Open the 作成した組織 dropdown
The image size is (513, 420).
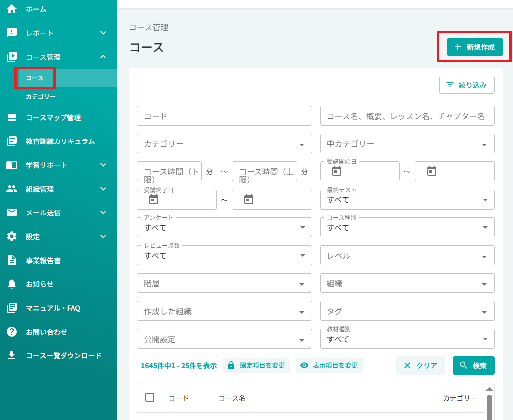[x=224, y=311]
